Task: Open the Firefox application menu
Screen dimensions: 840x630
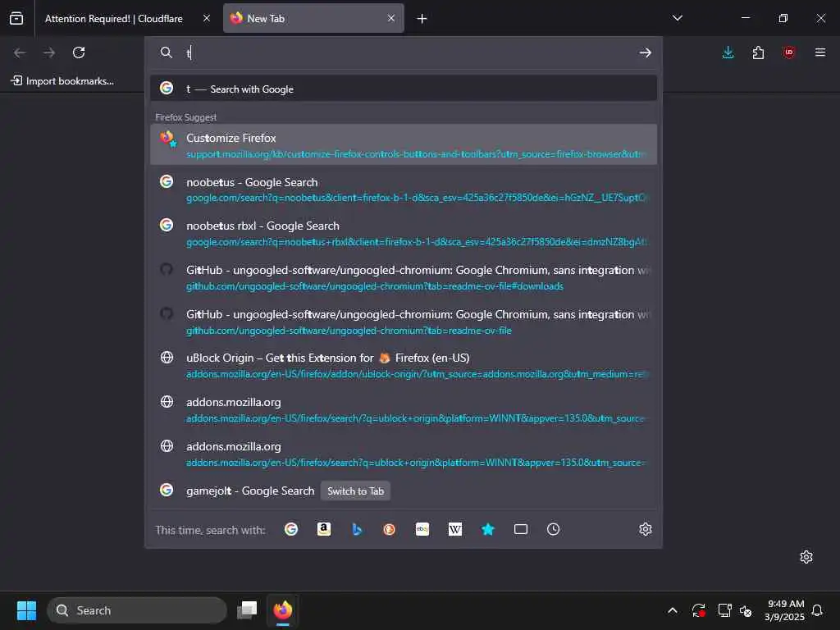Action: coord(819,52)
